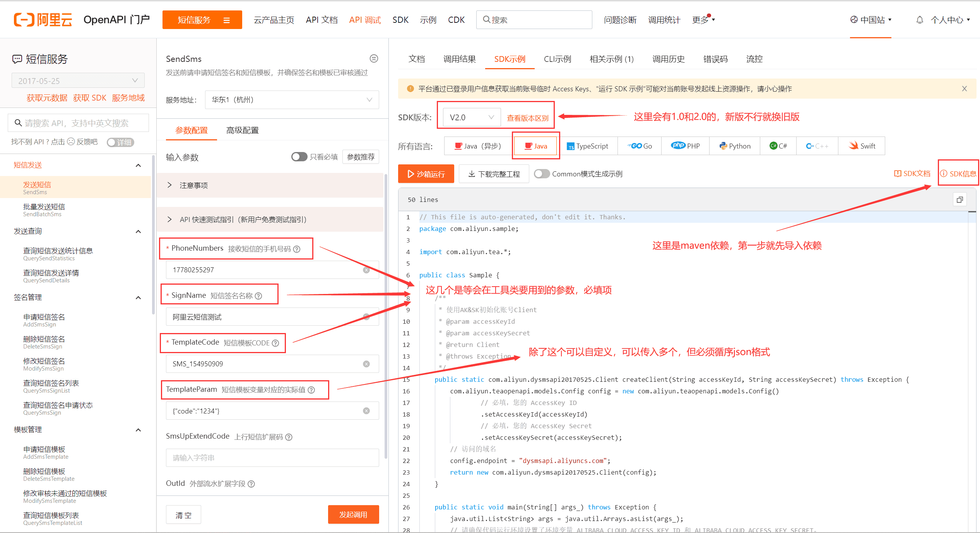This screenshot has width=980, height=533.
Task: Open API 文档 in top navigation
Action: [322, 20]
